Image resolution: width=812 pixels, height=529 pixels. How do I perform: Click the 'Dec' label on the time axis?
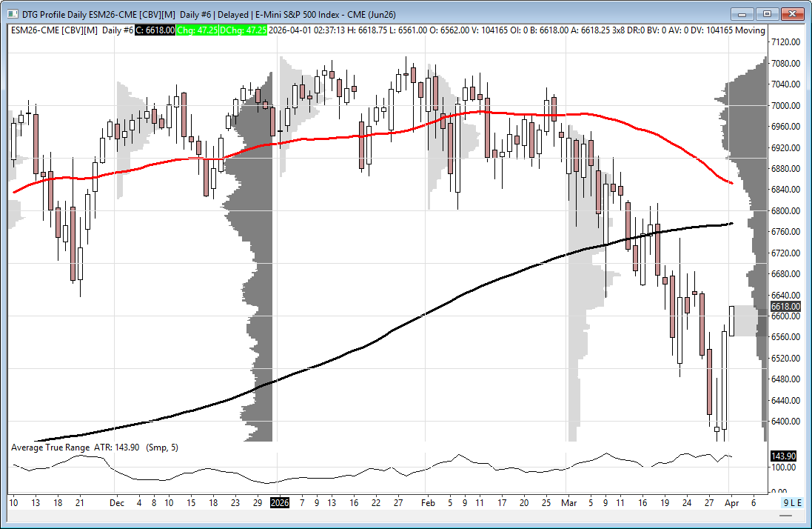click(116, 502)
